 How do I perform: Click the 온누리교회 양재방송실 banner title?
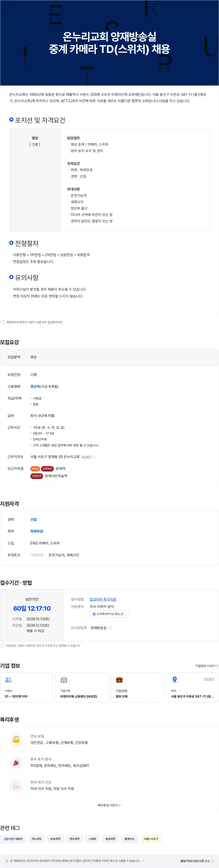point(109,43)
